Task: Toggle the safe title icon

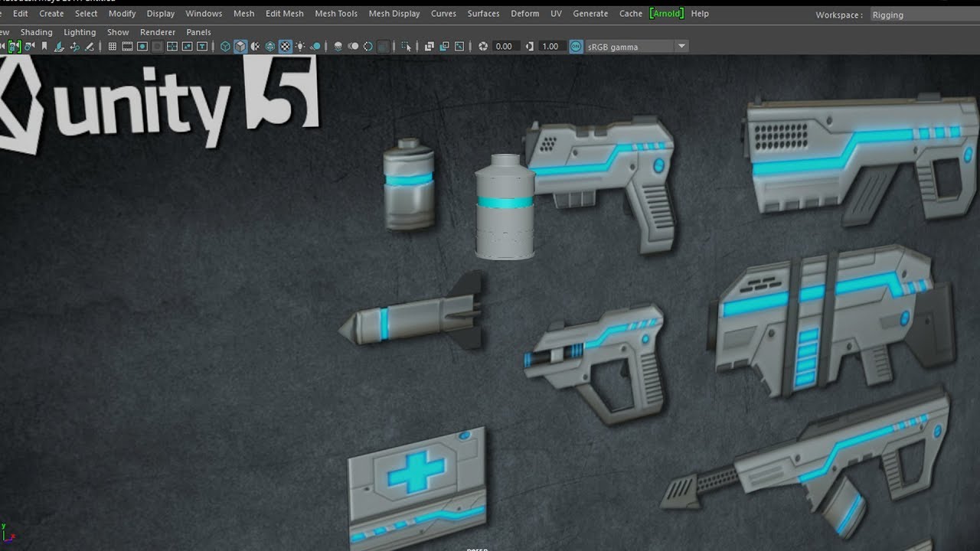Action: 202,47
